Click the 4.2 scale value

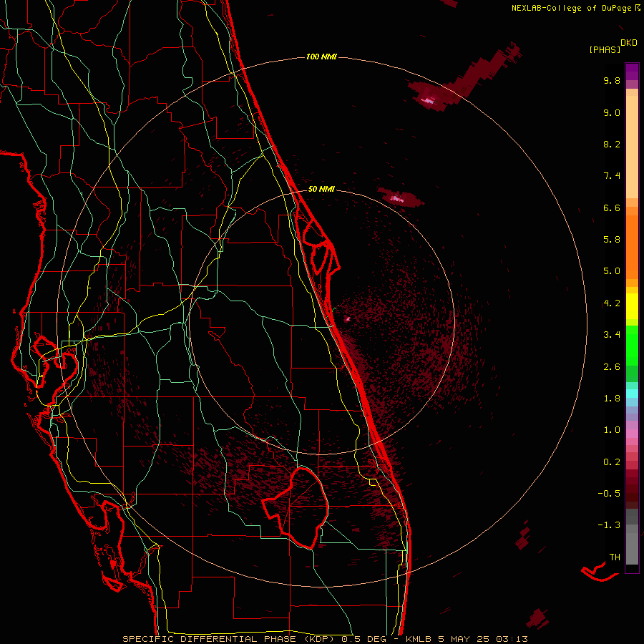coord(612,303)
